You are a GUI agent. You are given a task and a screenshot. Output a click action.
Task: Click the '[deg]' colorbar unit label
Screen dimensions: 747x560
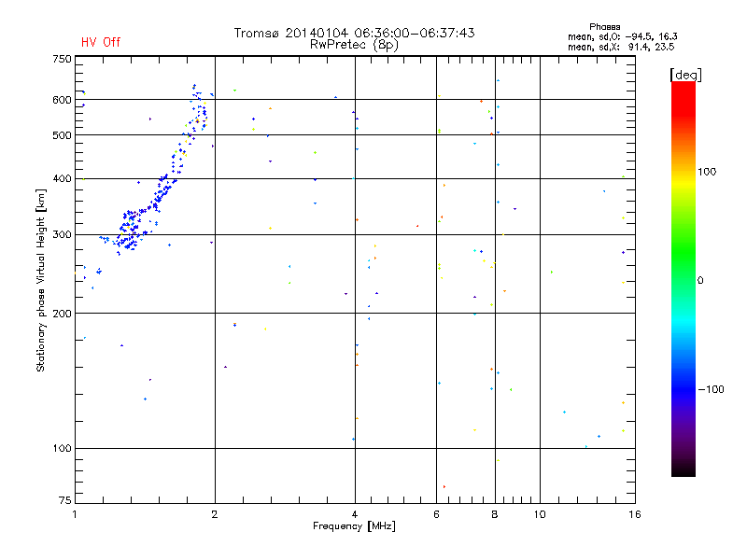pos(685,75)
